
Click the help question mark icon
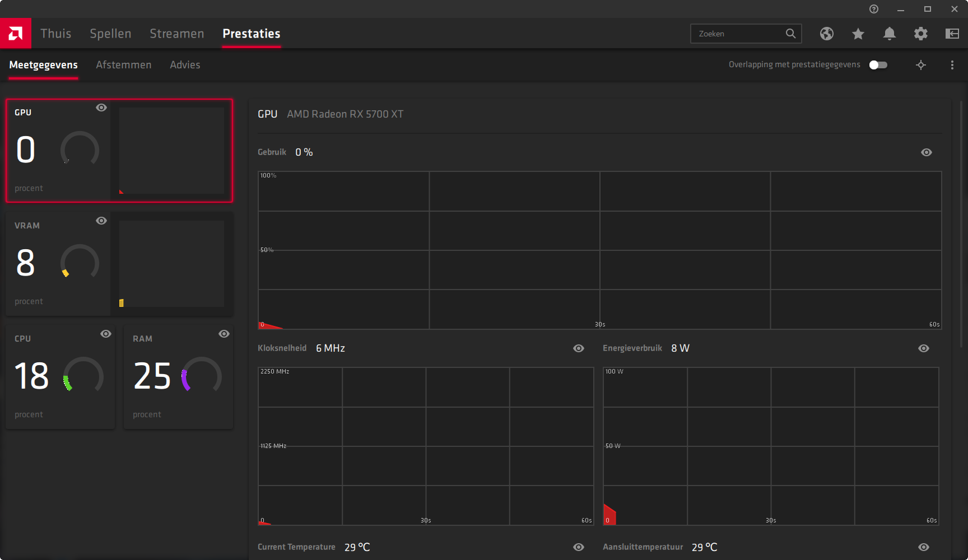874,9
